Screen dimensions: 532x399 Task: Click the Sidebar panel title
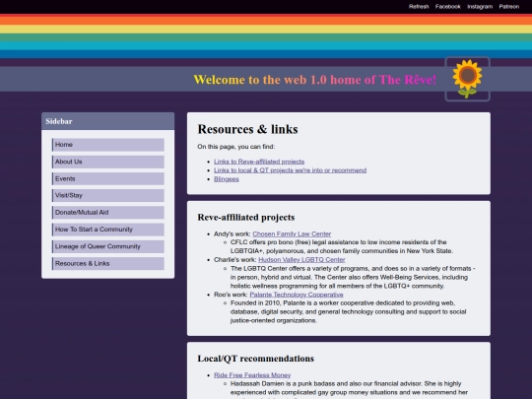coord(59,121)
